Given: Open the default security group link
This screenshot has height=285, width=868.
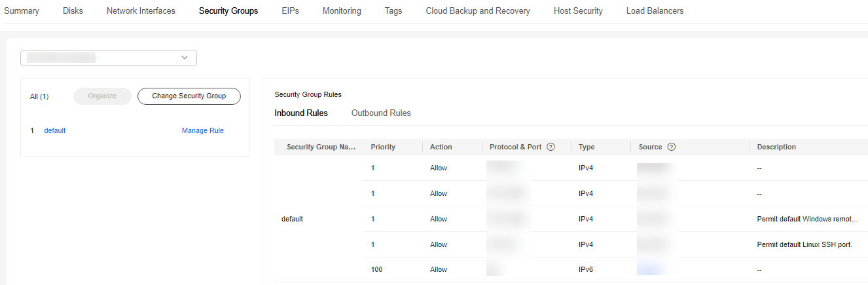Looking at the screenshot, I should coord(55,131).
